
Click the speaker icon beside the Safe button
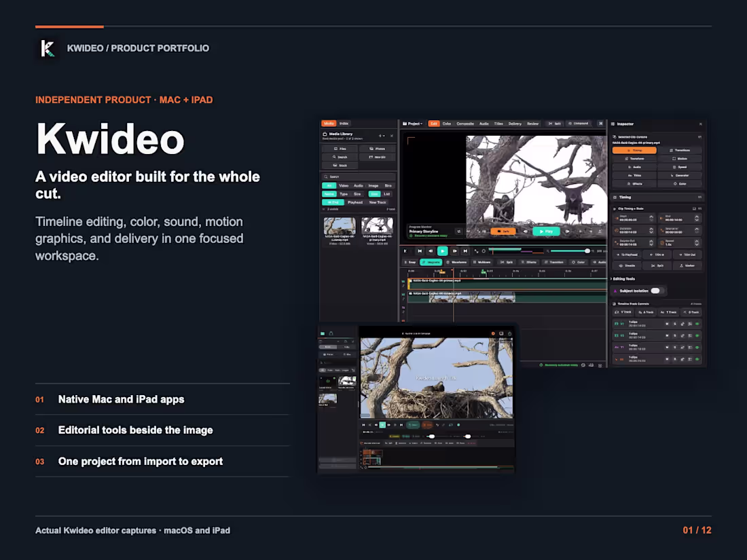click(526, 231)
